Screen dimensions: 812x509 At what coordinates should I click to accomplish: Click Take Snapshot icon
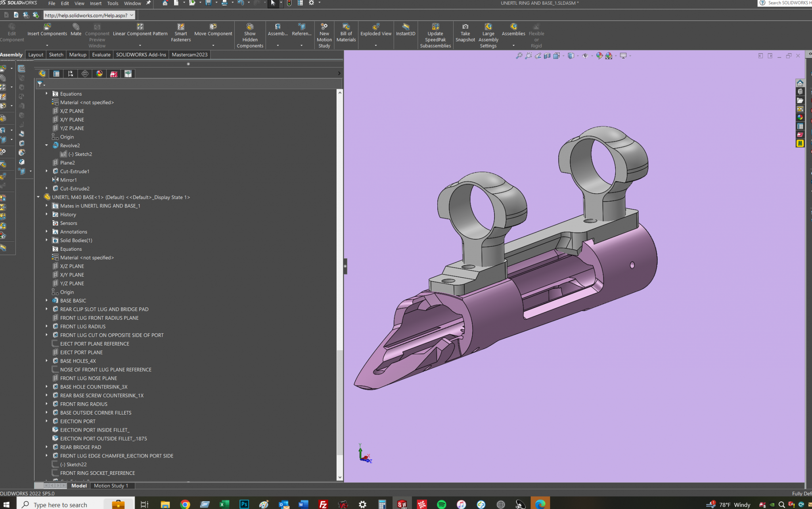point(465,27)
